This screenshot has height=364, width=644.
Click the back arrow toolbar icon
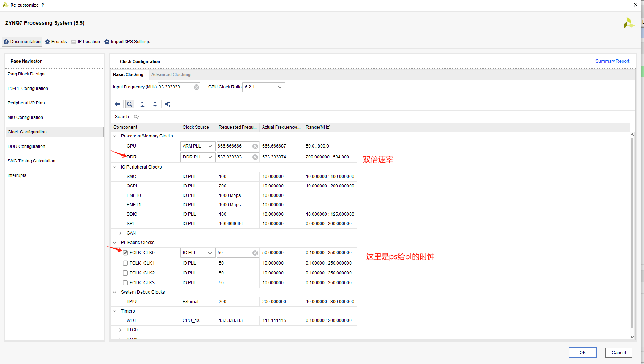(117, 104)
